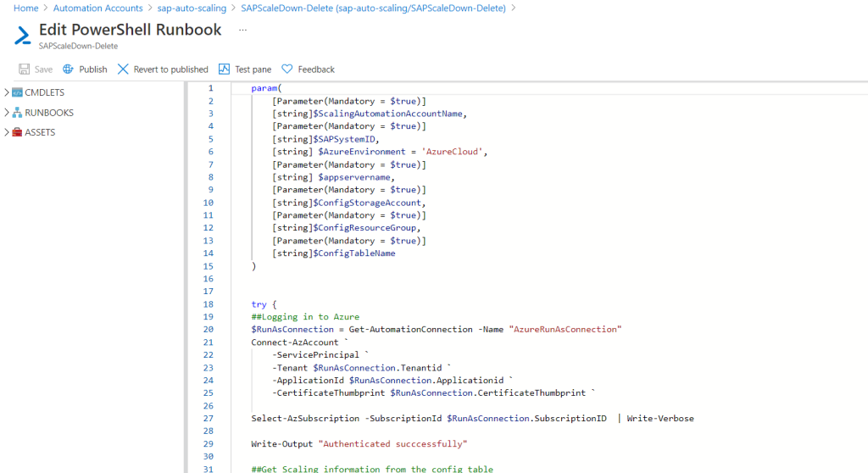868x473 pixels.
Task: Click -CertificateThumbprint parameter in code
Action: click(x=328, y=392)
